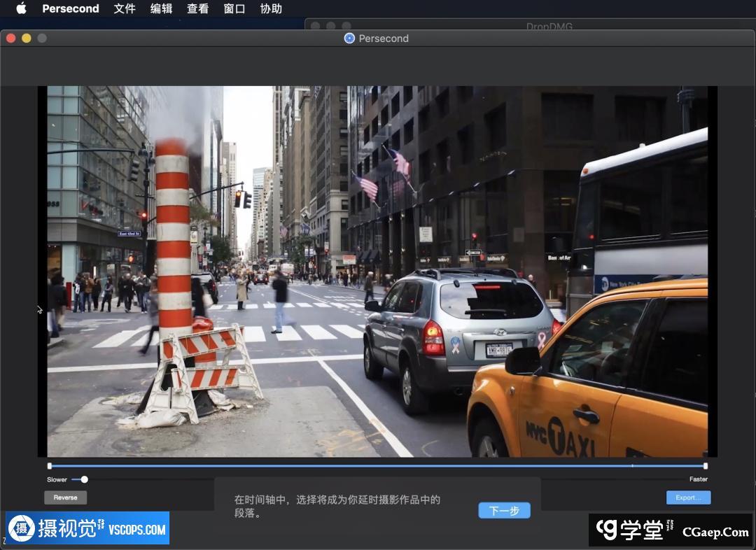Click the Reverse button
756x550 pixels.
[65, 498]
